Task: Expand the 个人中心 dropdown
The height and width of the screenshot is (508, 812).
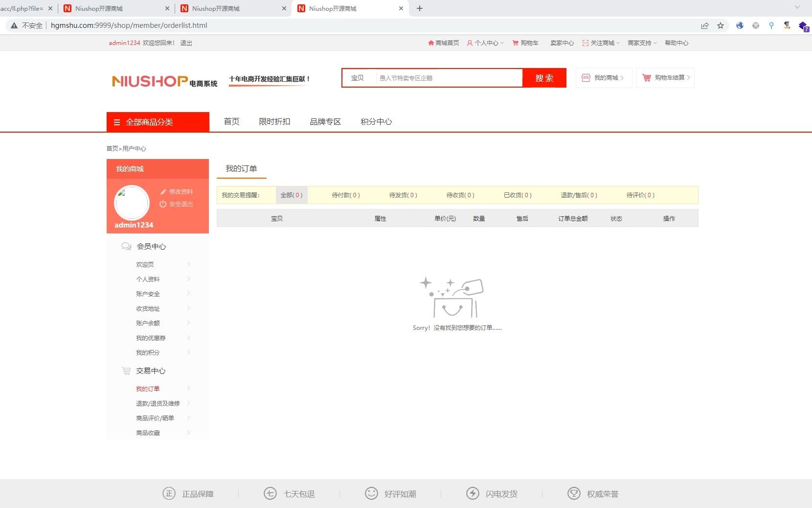Action: point(502,43)
